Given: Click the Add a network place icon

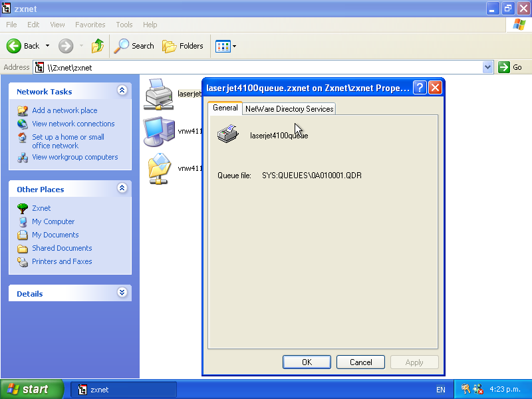Looking at the screenshot, I should point(23,110).
